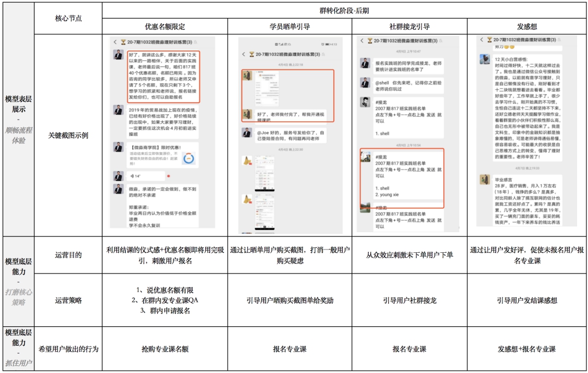Tap back arrow in 学员晒单引导 chat screenshot
This screenshot has height=373, width=588.
(x=243, y=54)
